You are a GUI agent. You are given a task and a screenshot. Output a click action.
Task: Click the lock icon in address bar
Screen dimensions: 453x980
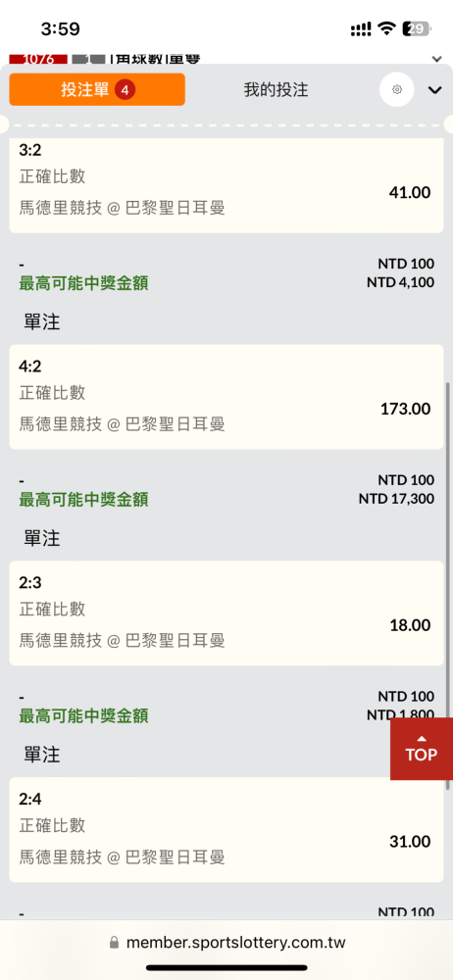tap(114, 943)
